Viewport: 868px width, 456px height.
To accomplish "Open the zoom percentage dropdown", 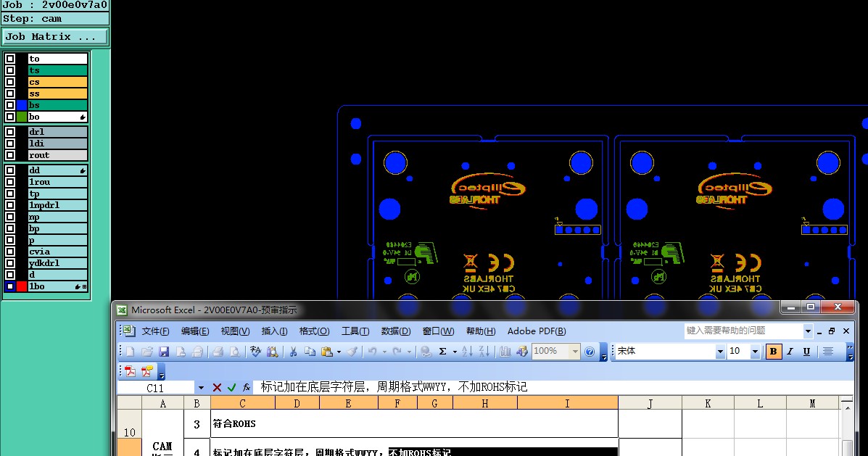I will tap(575, 352).
